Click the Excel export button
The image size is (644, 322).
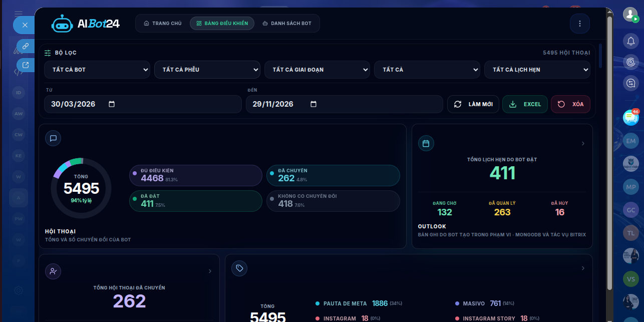(x=525, y=104)
